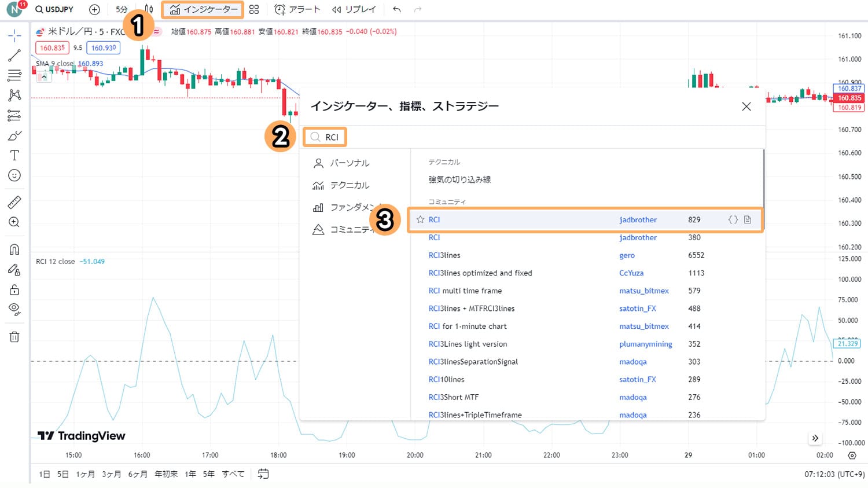Favorite the RCI script with 829 likes
This screenshot has height=488, width=868.
[x=420, y=220]
